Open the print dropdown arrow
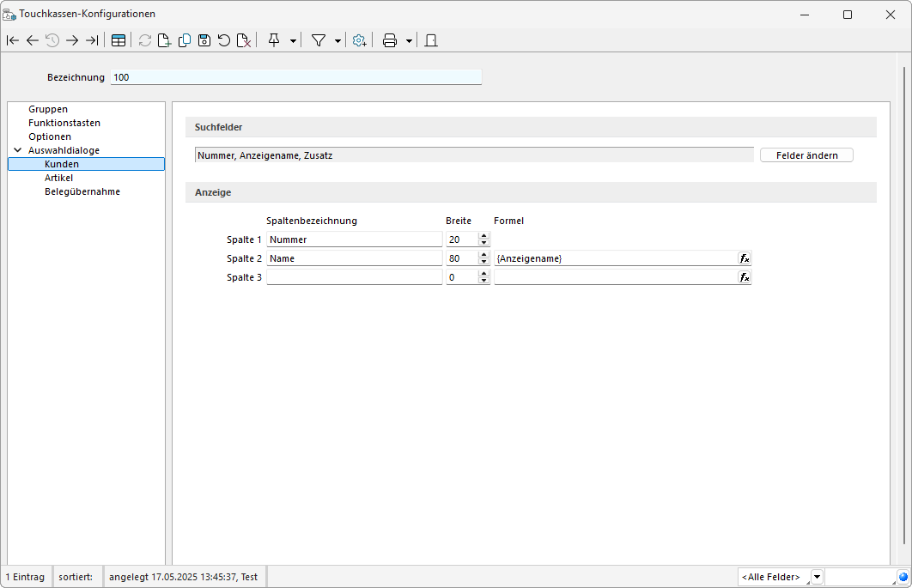This screenshot has height=588, width=912. click(409, 40)
